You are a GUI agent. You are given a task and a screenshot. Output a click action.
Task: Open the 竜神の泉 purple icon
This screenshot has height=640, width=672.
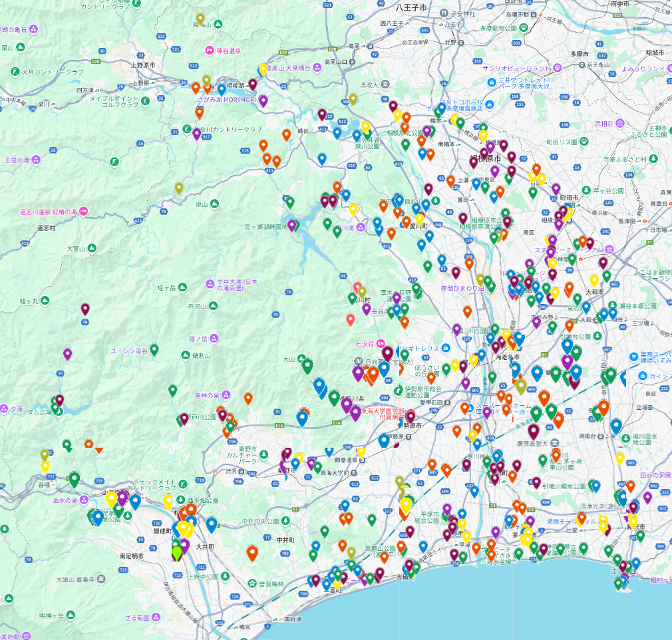(226, 395)
